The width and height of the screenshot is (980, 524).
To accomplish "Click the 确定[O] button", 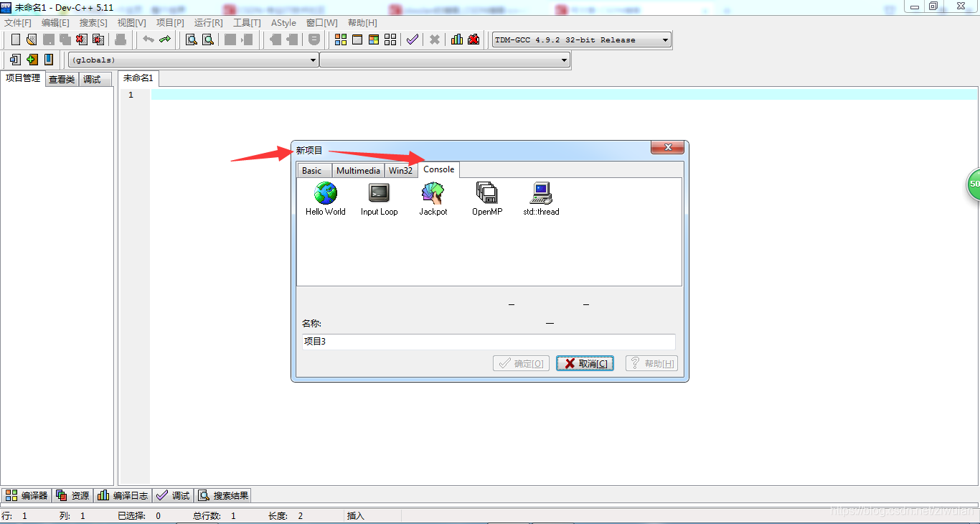I will pyautogui.click(x=522, y=363).
